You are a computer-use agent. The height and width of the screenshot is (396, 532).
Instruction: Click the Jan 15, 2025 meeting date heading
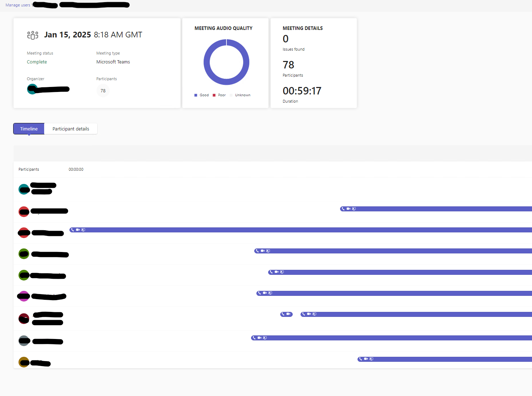tap(68, 35)
